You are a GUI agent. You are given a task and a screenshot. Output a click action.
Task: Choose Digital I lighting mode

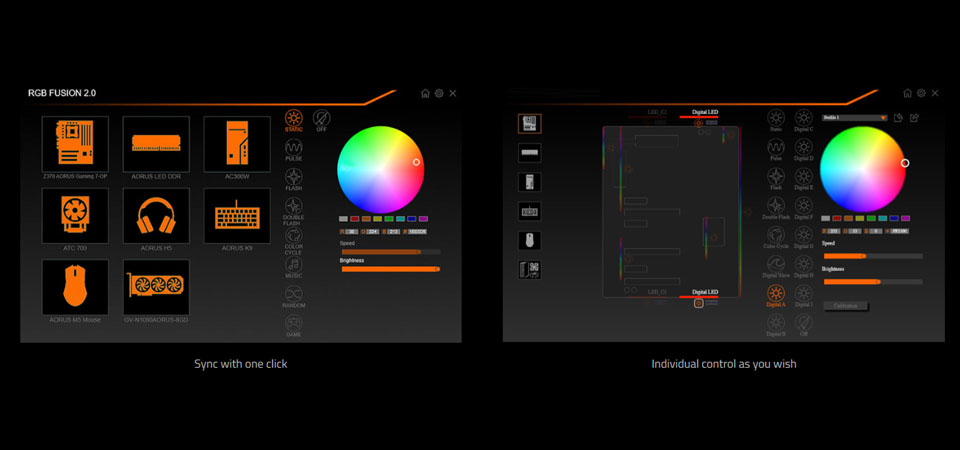(x=803, y=297)
